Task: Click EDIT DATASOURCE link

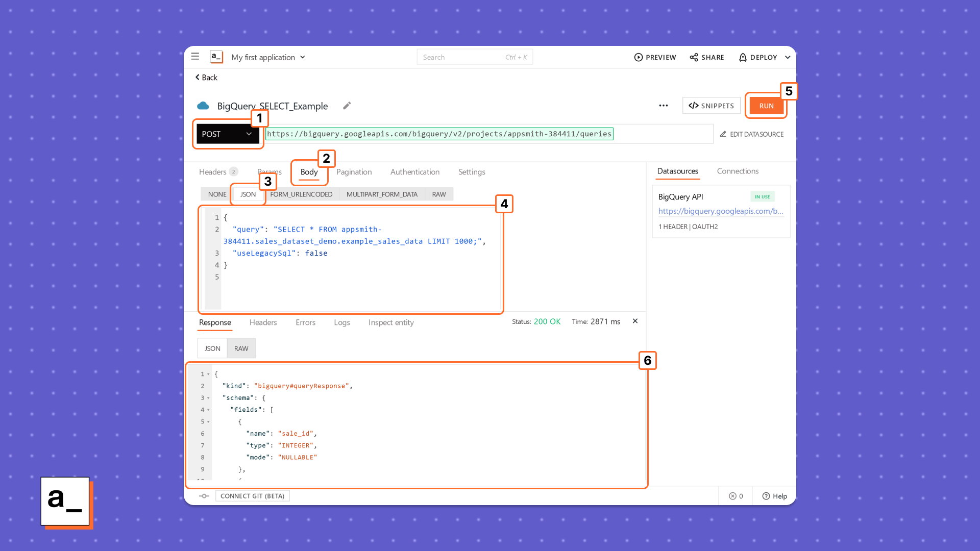Action: coord(751,134)
